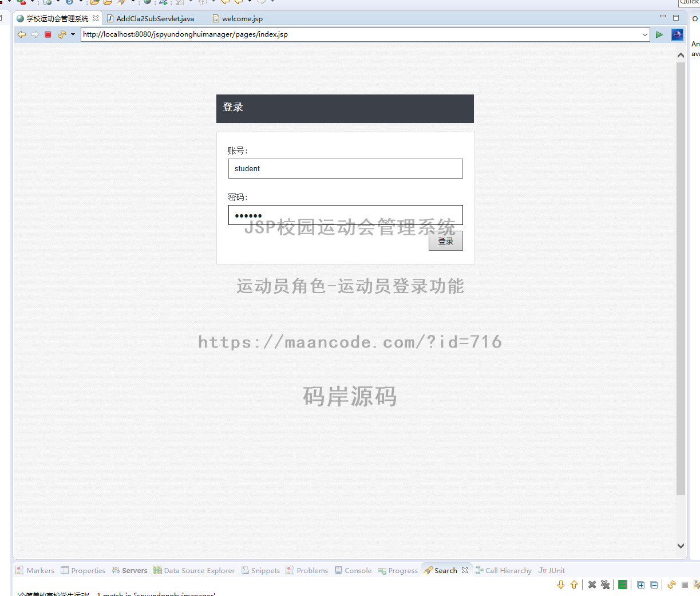Click the 账号: label text
The height and width of the screenshot is (596, 700).
point(238,151)
